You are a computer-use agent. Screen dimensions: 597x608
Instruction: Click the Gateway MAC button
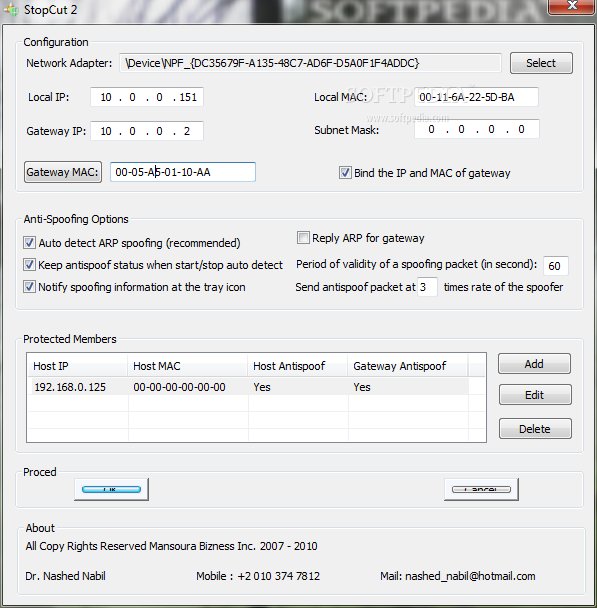(63, 172)
